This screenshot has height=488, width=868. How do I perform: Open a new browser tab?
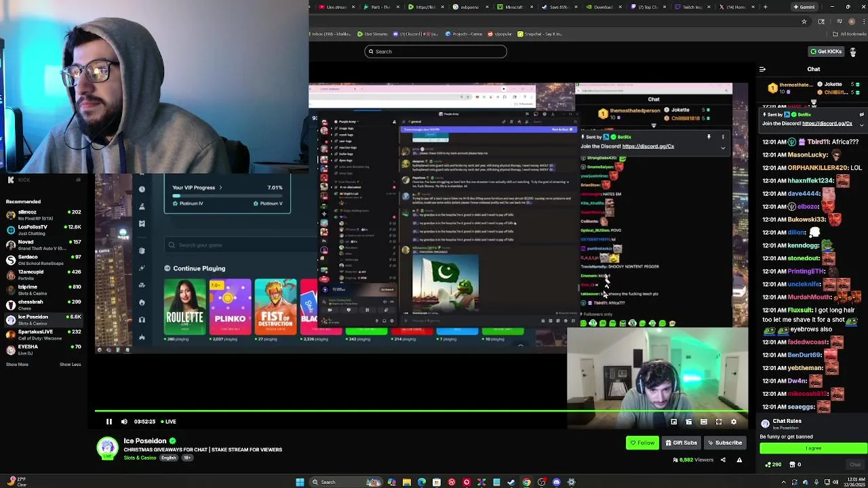click(765, 7)
